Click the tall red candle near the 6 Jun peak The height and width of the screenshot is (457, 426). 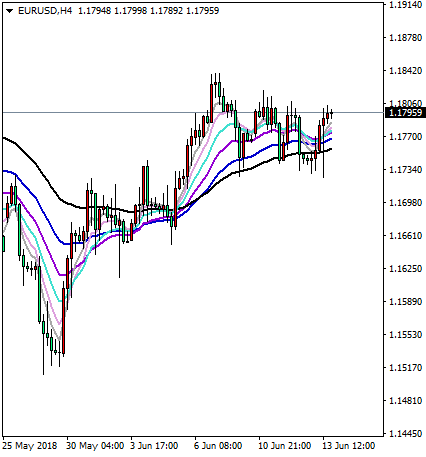coord(211,103)
